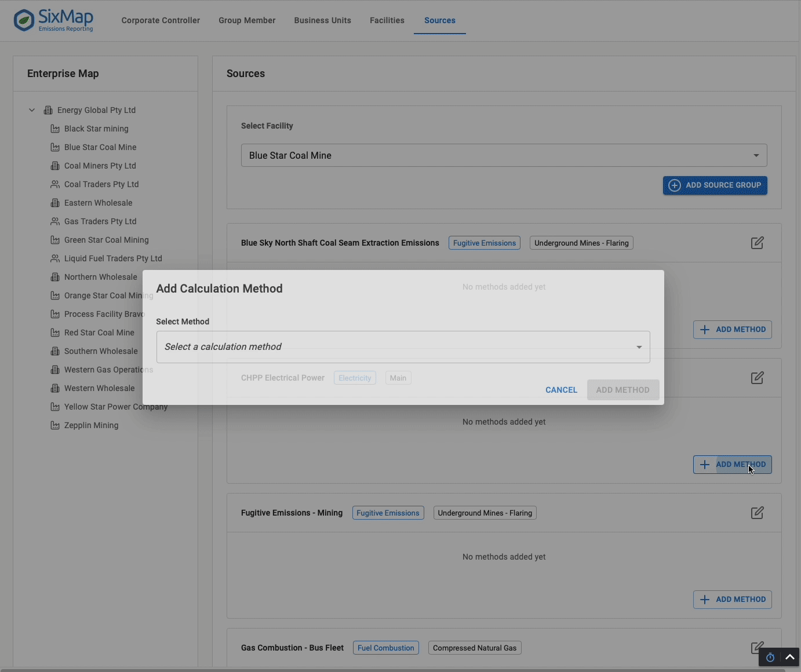Cancel the Add Calculation Method dialog
Screen dimensions: 801x672
(561, 390)
